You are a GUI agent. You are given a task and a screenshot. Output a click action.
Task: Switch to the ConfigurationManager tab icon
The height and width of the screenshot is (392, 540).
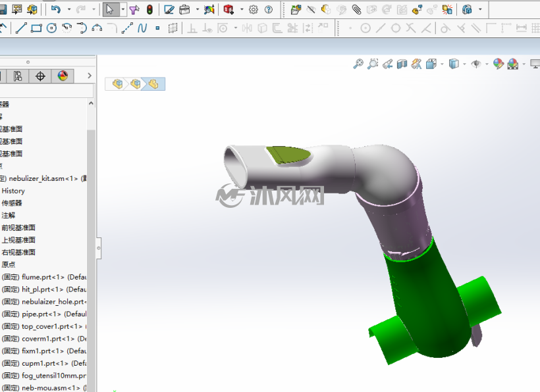18,76
